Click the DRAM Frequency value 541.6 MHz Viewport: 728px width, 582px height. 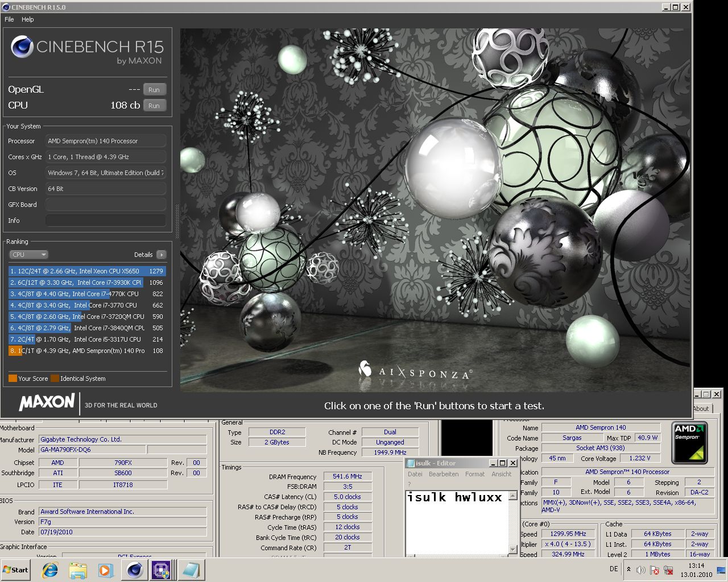click(x=348, y=476)
